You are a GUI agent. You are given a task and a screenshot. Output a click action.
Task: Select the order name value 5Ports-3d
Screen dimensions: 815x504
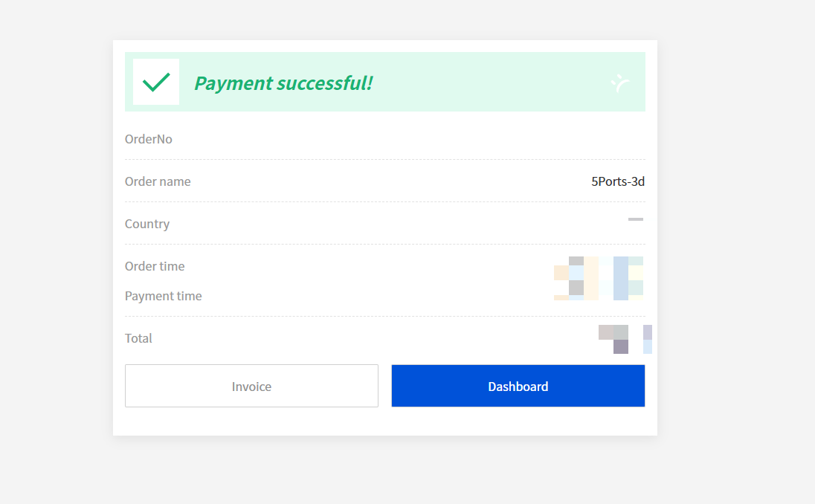tap(617, 181)
